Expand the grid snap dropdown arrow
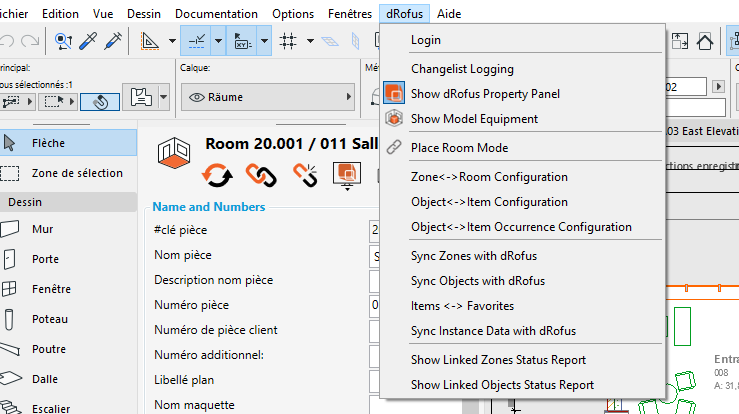The width and height of the screenshot is (739, 414). pos(311,41)
